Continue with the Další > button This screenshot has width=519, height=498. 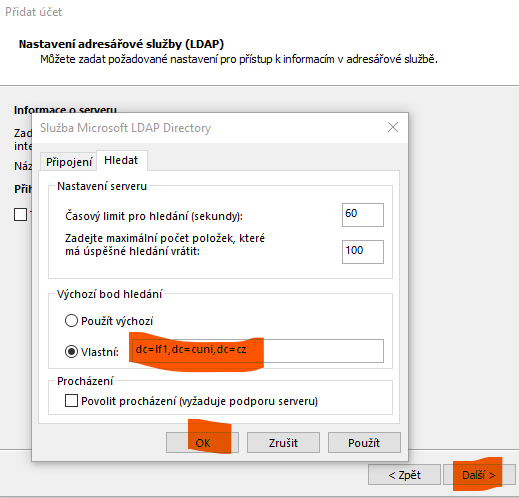pyautogui.click(x=479, y=475)
